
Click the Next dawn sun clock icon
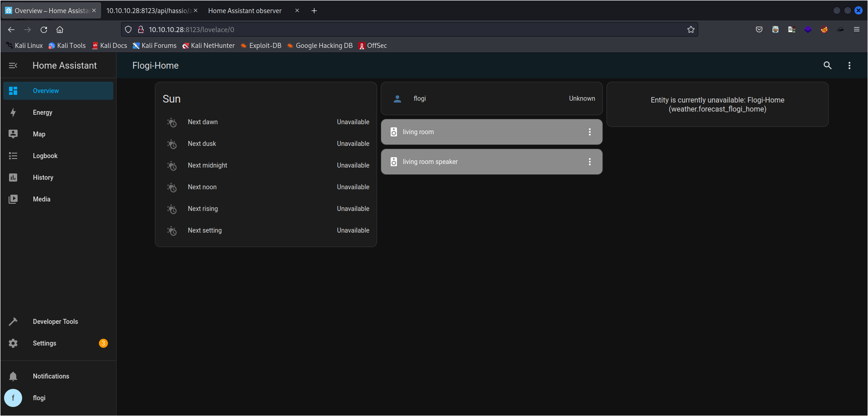click(x=172, y=122)
